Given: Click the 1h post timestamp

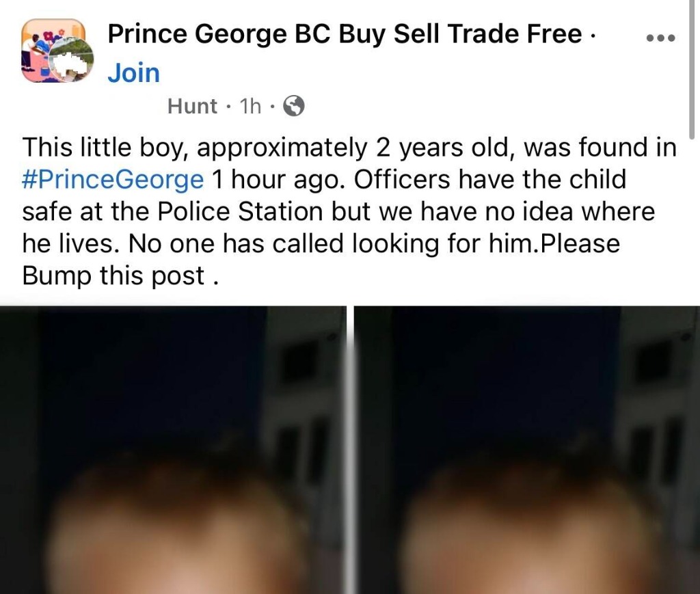Looking at the screenshot, I should pos(251,106).
